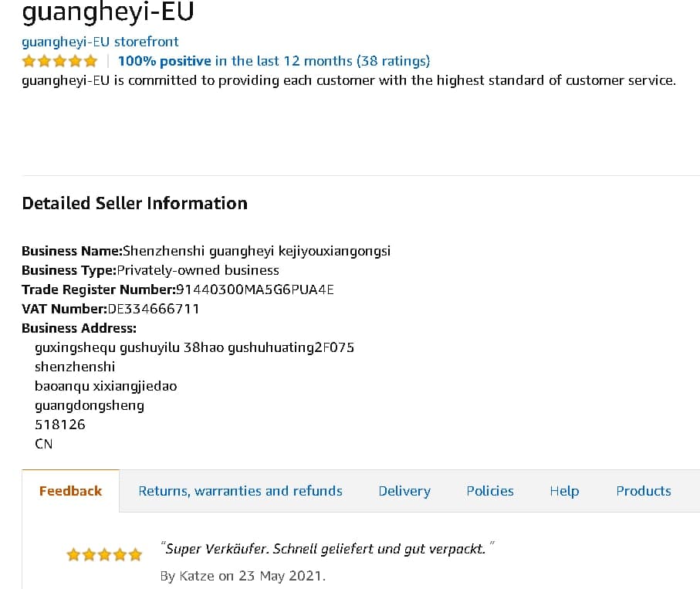Switch to the Help tab
The width and height of the screenshot is (700, 589).
click(x=564, y=491)
